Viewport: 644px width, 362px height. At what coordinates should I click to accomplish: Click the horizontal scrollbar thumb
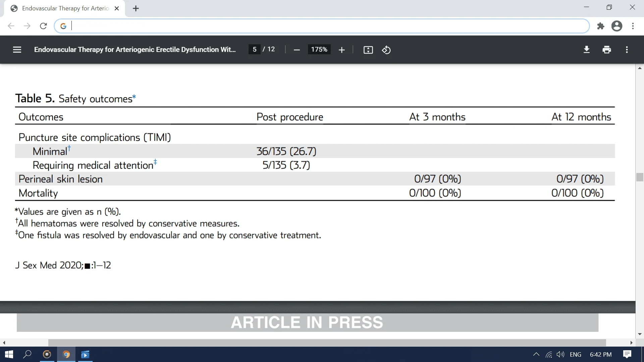[327, 343]
